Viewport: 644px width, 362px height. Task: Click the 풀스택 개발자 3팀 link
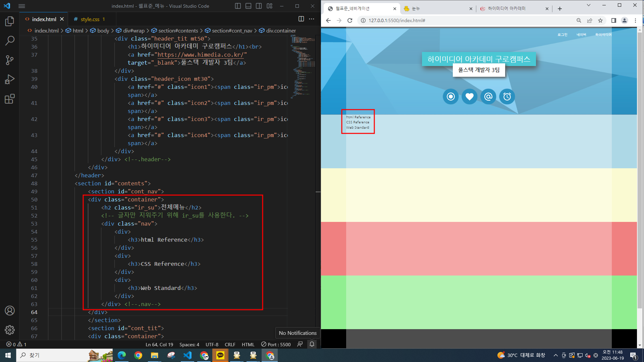point(479,70)
